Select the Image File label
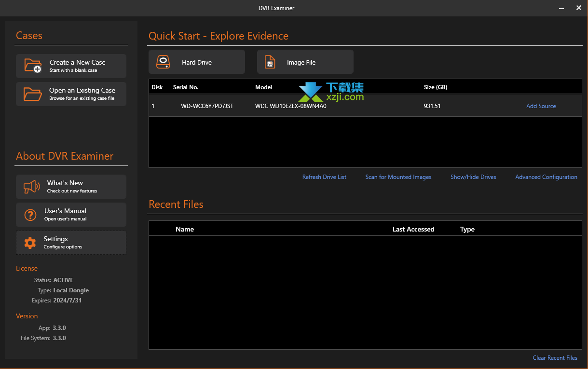This screenshot has width=588, height=369. 301,62
